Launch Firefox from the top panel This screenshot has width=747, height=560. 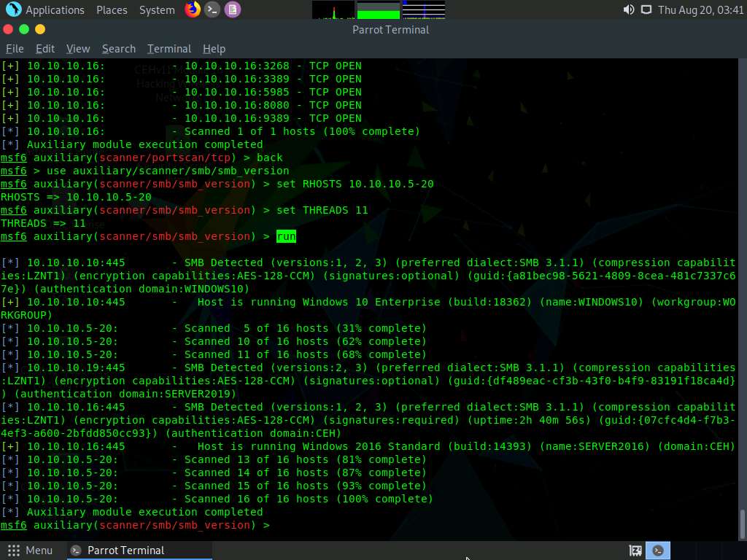[x=193, y=9]
